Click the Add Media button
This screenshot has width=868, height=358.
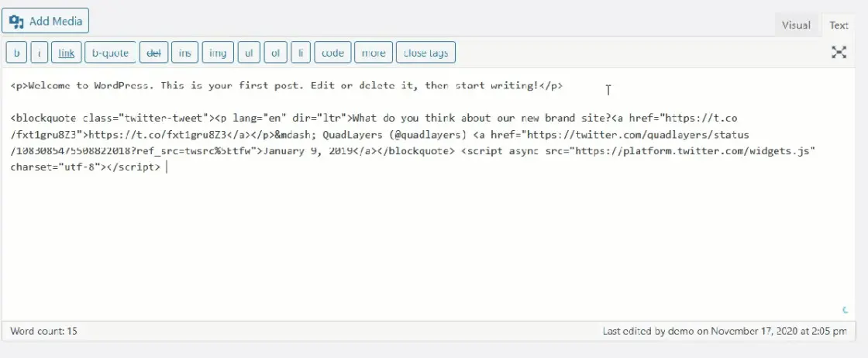(x=45, y=21)
